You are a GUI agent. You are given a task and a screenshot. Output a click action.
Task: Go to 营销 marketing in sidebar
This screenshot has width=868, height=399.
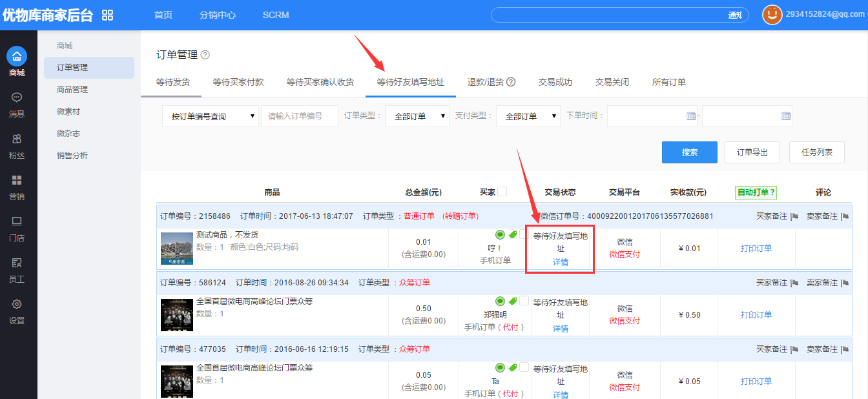17,186
